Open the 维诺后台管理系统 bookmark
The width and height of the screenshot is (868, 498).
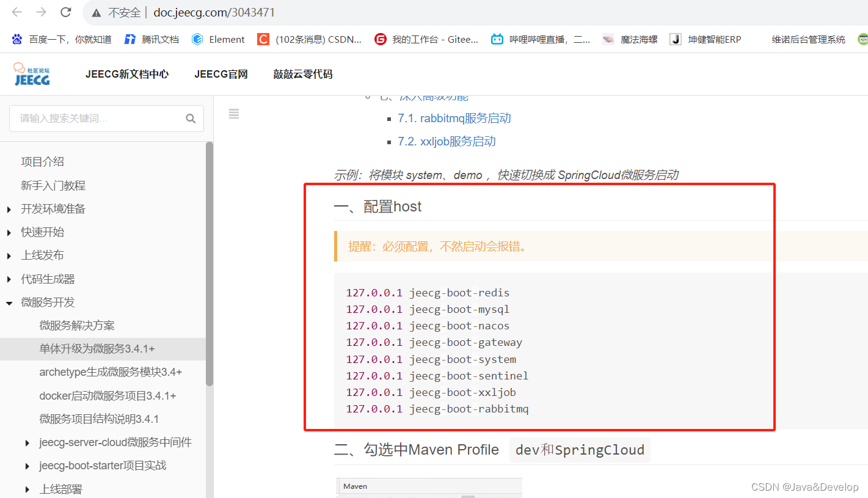(808, 39)
